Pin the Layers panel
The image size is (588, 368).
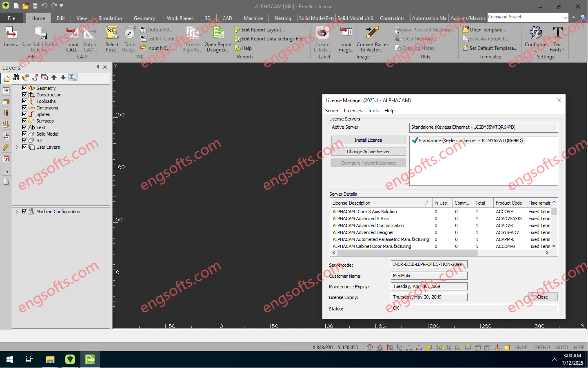(98, 67)
